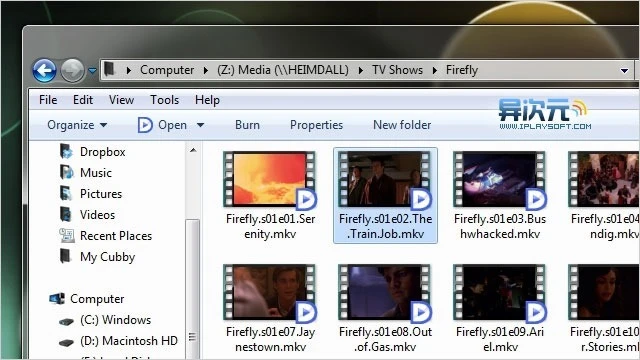Click the (D:) Macintosh HD drive icon
The image size is (640, 360).
click(x=66, y=342)
